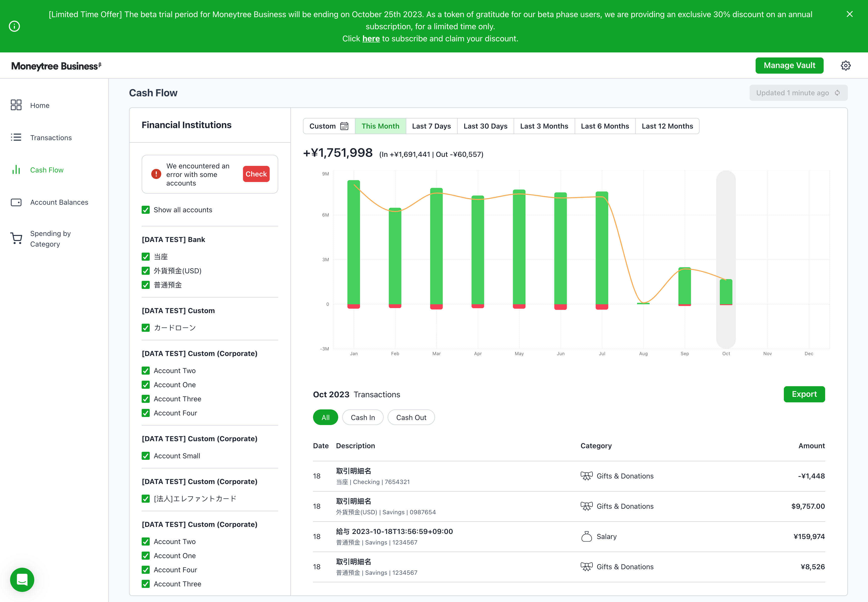Select the This Month range tab
The height and width of the screenshot is (602, 868).
pyautogui.click(x=380, y=126)
